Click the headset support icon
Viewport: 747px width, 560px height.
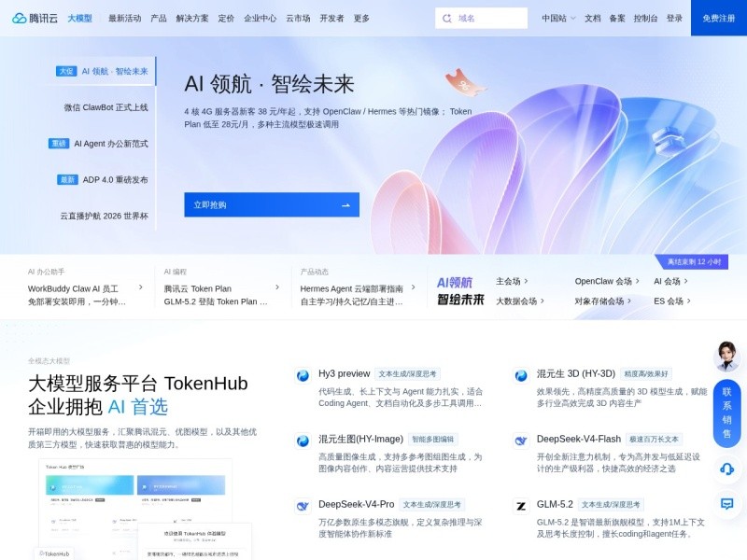click(x=726, y=469)
